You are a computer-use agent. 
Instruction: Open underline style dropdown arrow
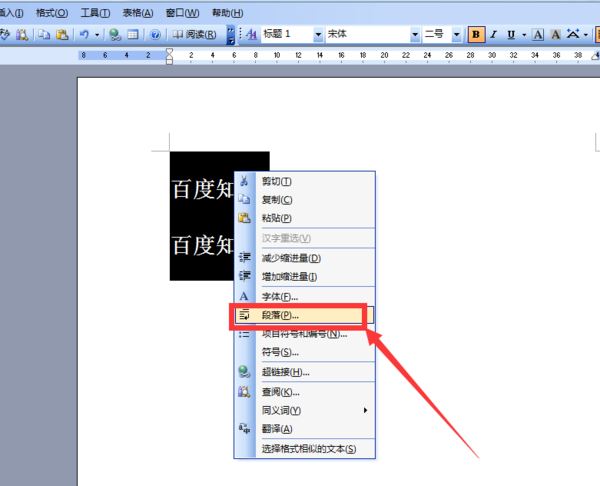pos(524,35)
